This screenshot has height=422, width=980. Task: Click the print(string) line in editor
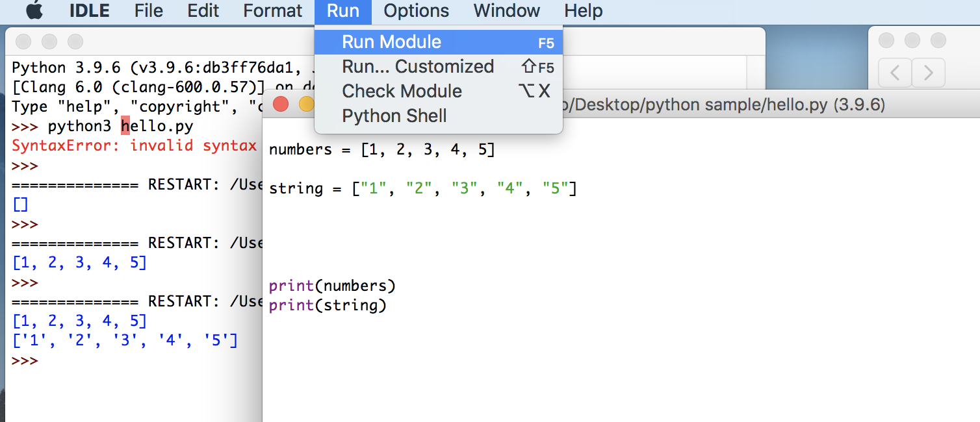click(328, 305)
